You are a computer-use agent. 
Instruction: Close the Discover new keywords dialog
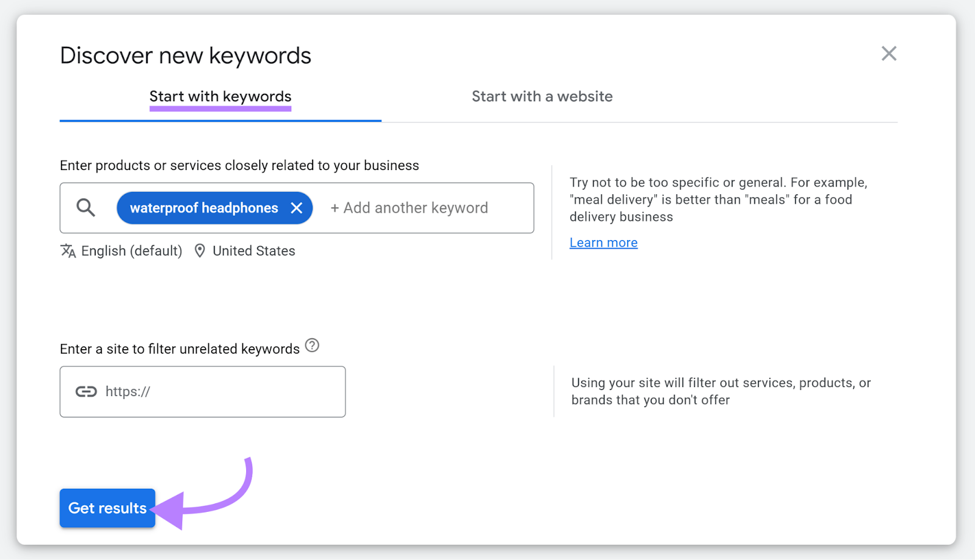click(889, 54)
